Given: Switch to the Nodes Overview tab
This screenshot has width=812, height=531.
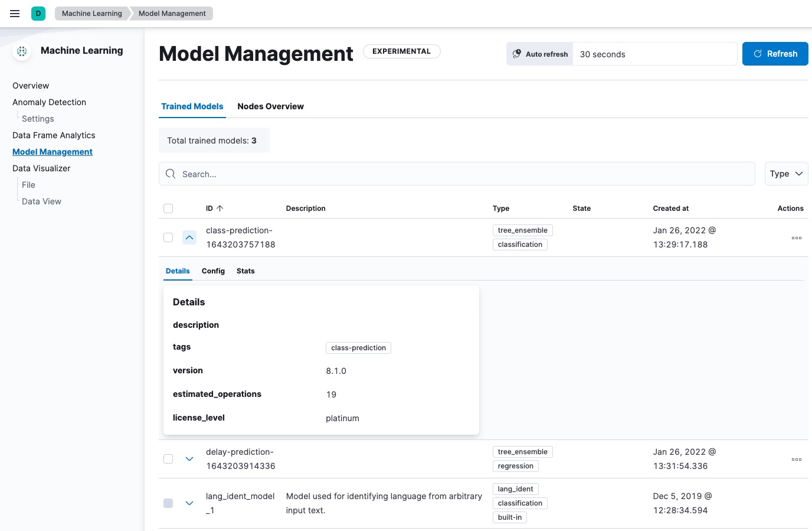Looking at the screenshot, I should coord(270,106).
